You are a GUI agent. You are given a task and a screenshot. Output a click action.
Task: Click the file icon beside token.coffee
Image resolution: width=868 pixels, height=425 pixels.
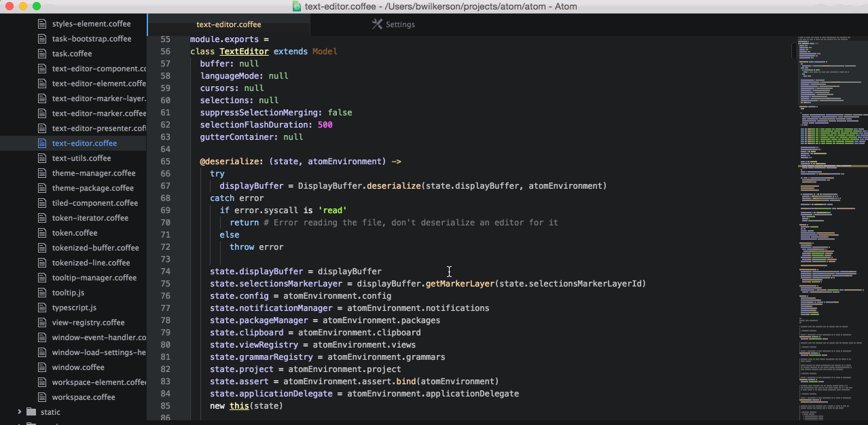[42, 232]
